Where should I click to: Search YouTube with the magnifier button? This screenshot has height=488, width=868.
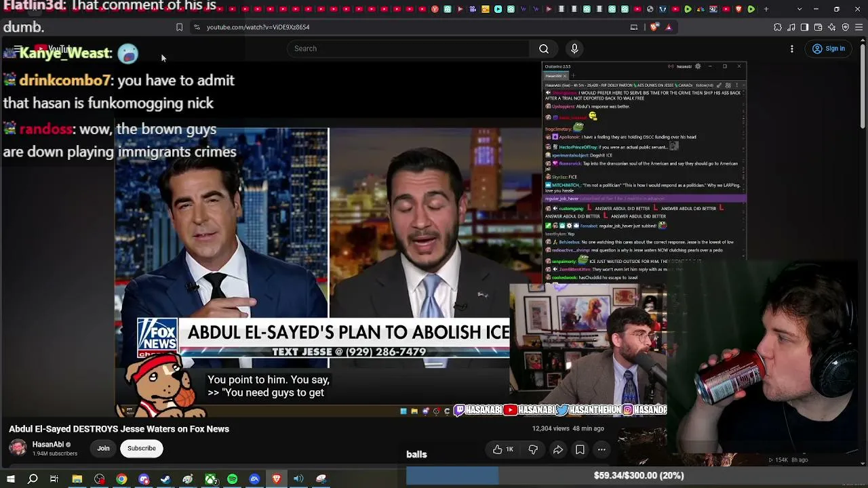coord(544,49)
